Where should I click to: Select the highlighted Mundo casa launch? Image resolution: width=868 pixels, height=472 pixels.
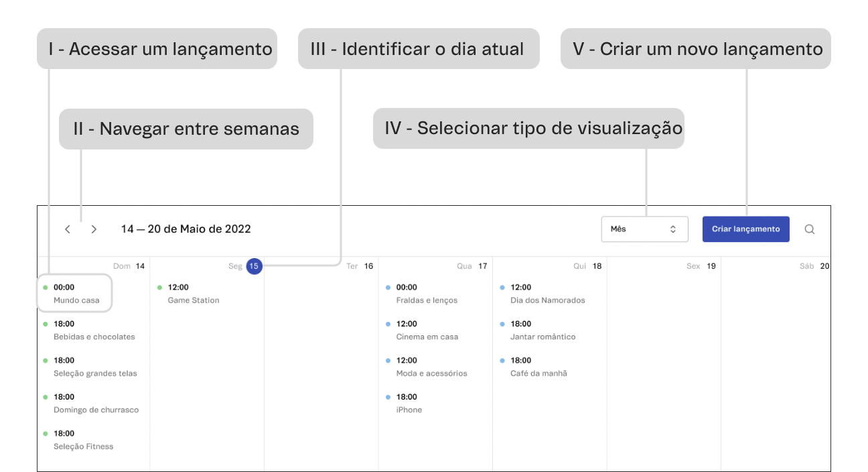74,293
